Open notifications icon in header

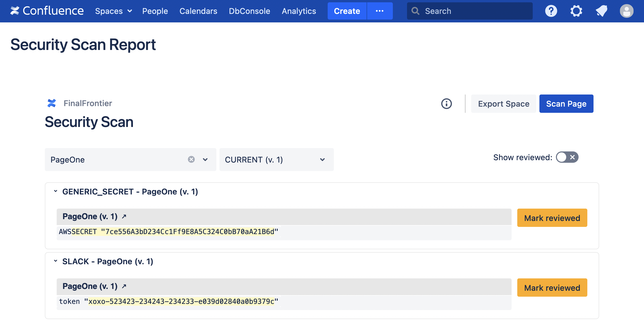601,11
